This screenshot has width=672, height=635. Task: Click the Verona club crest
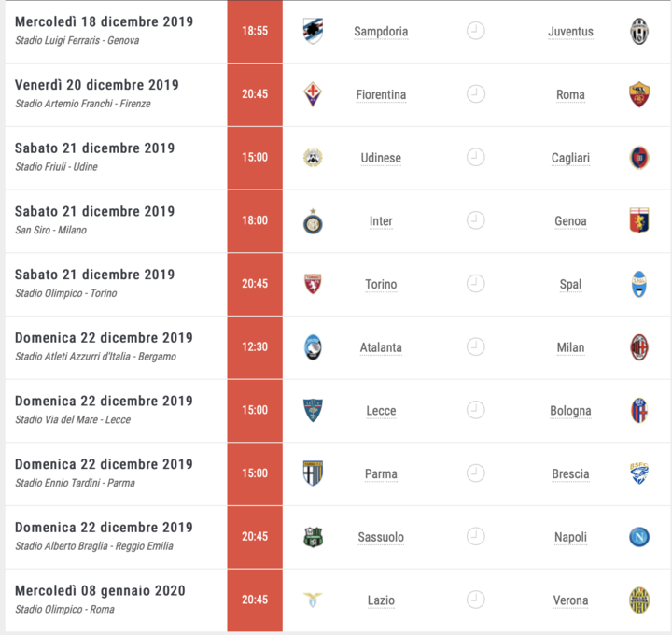click(x=638, y=600)
